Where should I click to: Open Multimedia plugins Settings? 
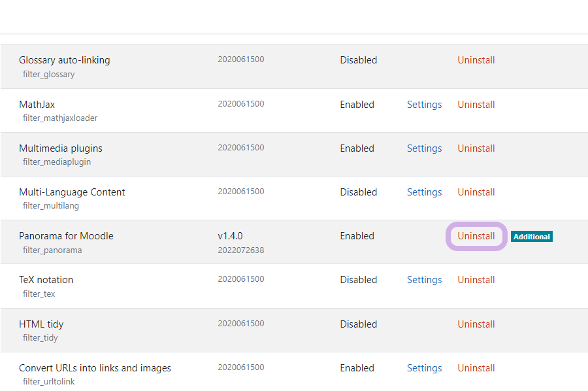(x=424, y=148)
